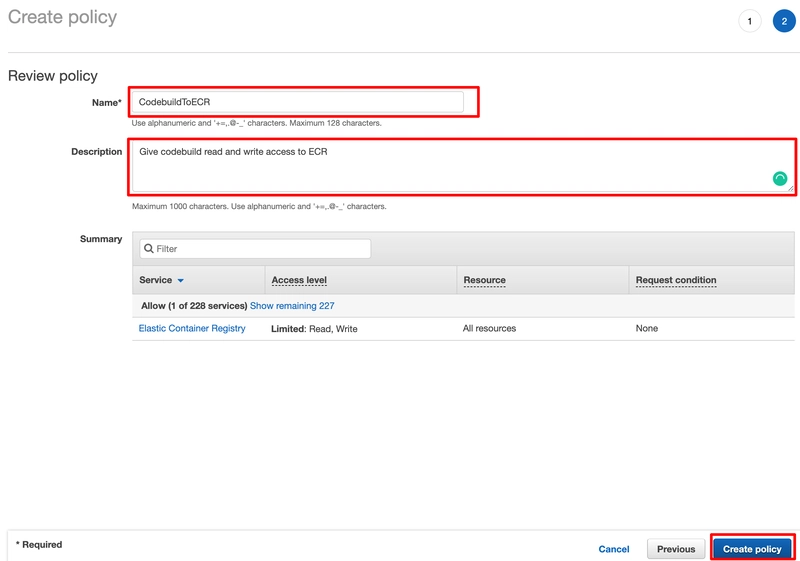Click the Resource column header
Image resolution: width=800 pixels, height=561 pixels.
484,280
